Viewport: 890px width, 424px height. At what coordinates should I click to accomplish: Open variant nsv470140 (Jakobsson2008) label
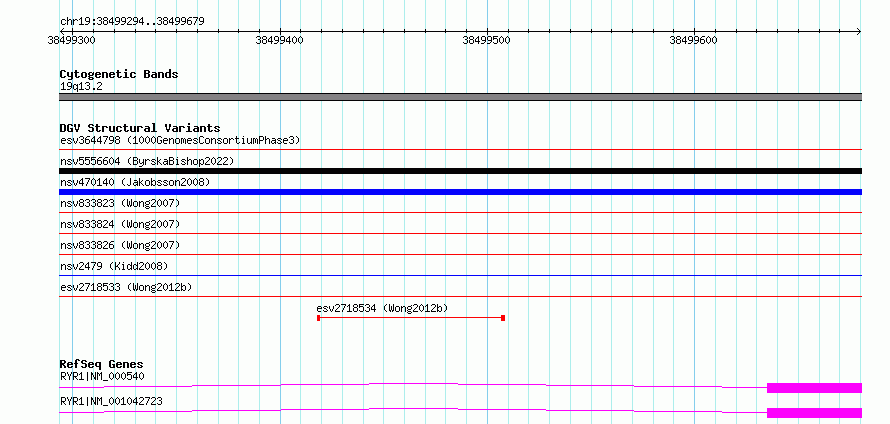click(135, 182)
